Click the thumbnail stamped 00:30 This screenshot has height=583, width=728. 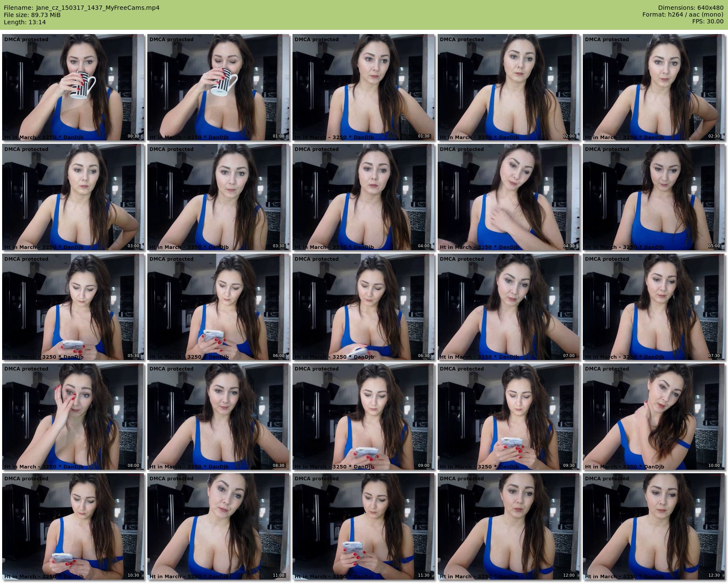(x=73, y=87)
